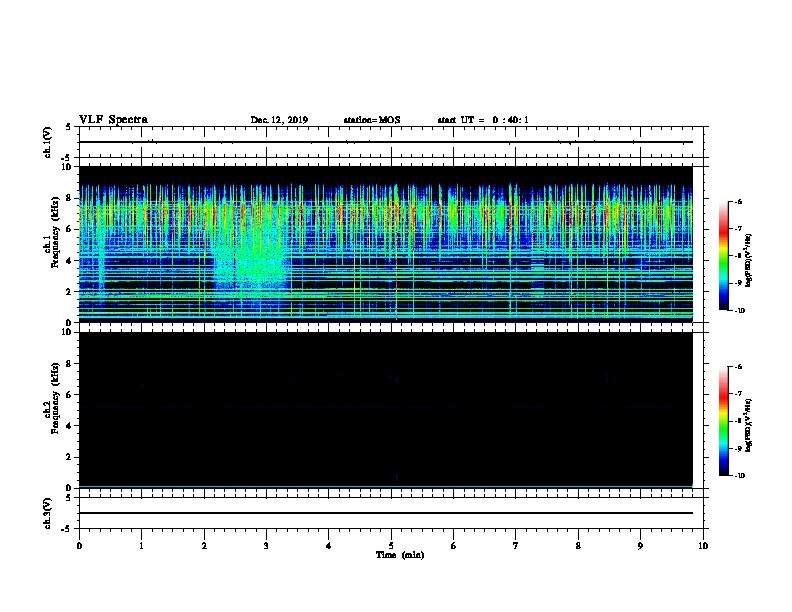The height and width of the screenshot is (612, 792).
Task: Click the "station=MOS" header label
Action: [372, 120]
